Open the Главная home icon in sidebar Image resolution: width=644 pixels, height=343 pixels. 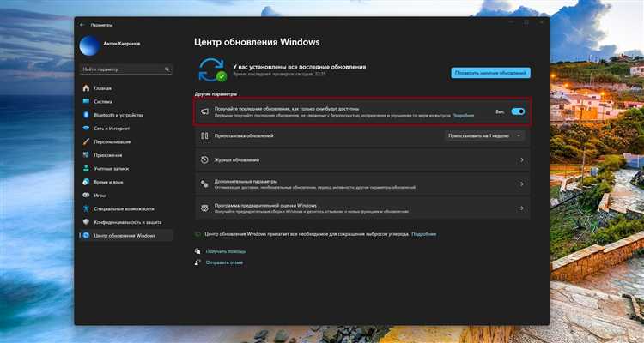(86, 88)
